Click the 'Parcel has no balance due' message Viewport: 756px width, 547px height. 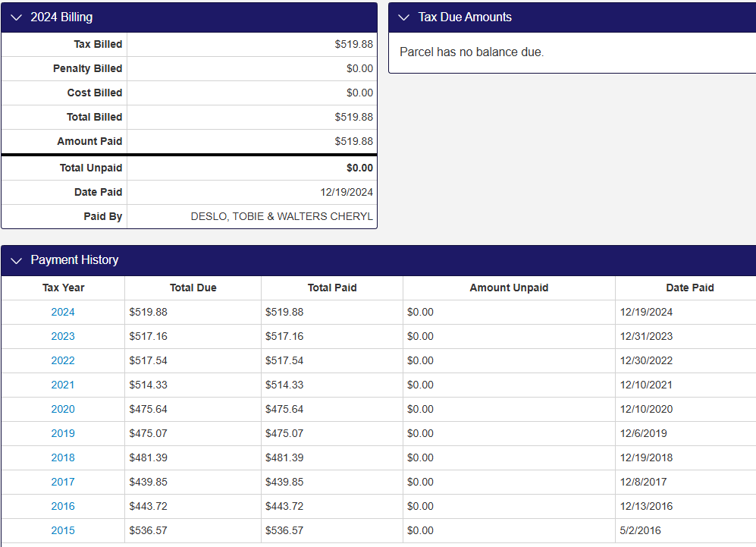472,52
